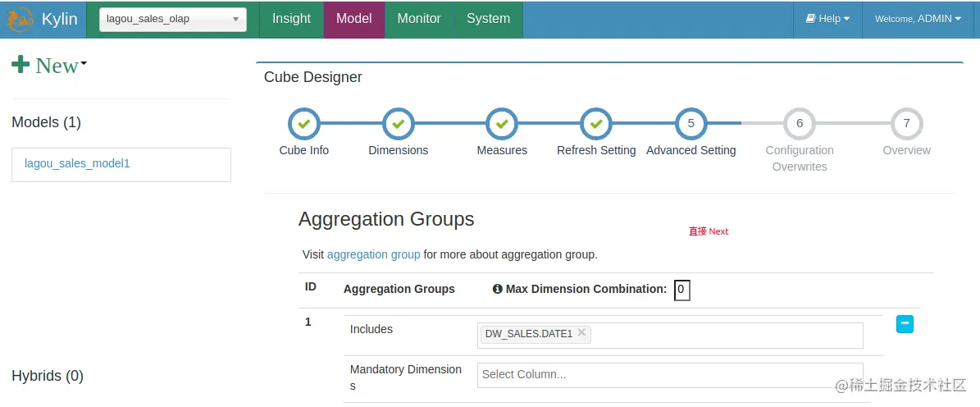Open the System tab

[x=488, y=19]
